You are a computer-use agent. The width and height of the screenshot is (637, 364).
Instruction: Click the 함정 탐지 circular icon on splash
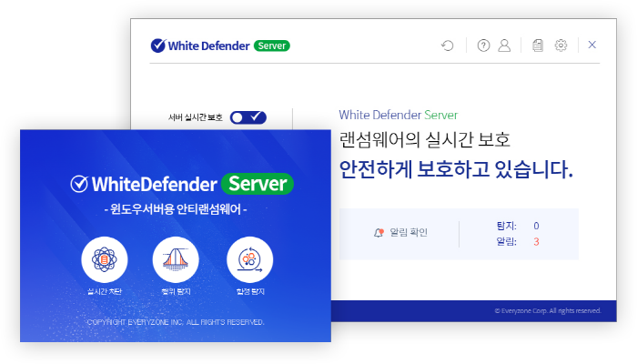pyautogui.click(x=249, y=259)
